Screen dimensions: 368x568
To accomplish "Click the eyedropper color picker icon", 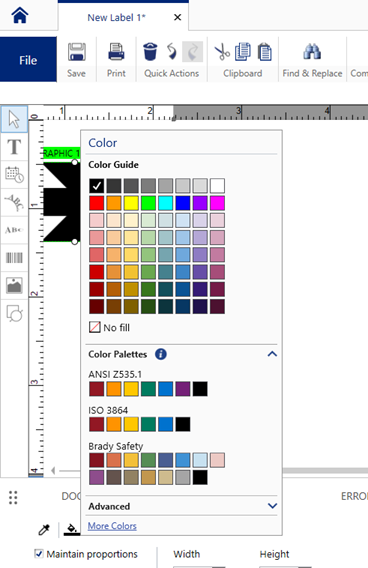I will click(x=44, y=529).
